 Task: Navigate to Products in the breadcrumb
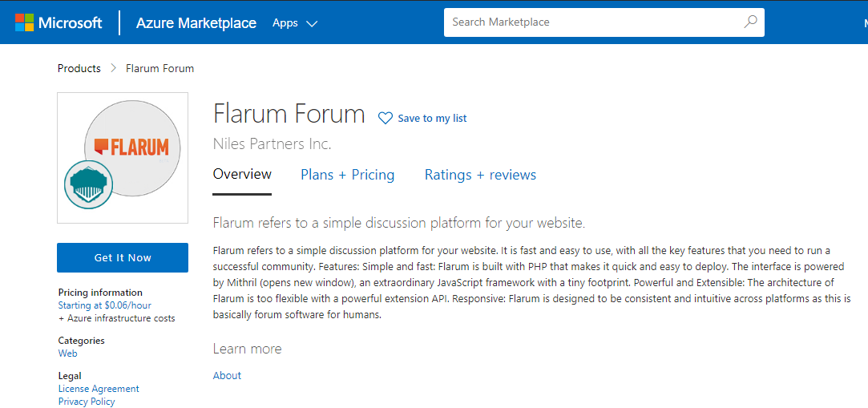point(79,68)
